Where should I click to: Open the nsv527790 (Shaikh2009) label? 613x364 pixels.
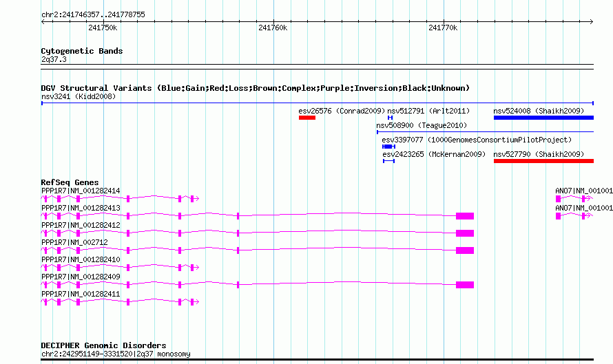click(x=539, y=154)
